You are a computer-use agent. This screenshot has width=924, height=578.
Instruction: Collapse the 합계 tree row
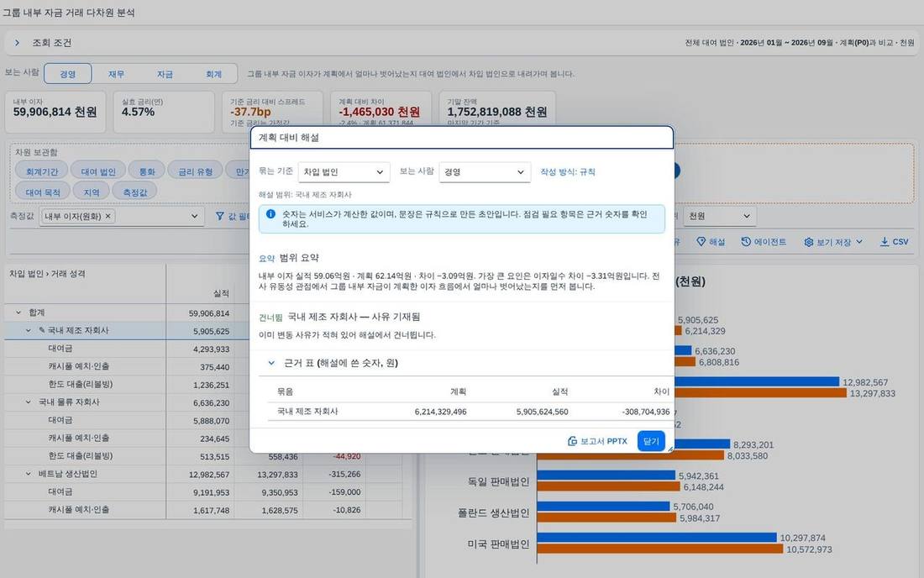click(18, 313)
